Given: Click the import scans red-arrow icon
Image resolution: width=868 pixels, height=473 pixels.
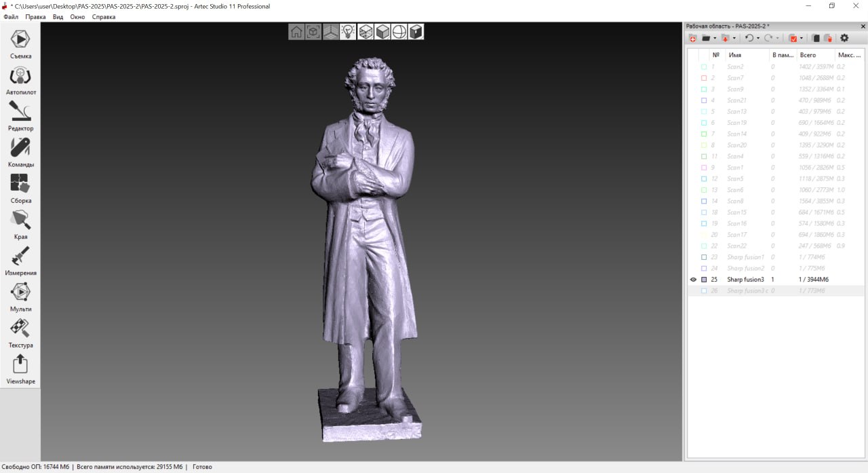Looking at the screenshot, I should 725,39.
